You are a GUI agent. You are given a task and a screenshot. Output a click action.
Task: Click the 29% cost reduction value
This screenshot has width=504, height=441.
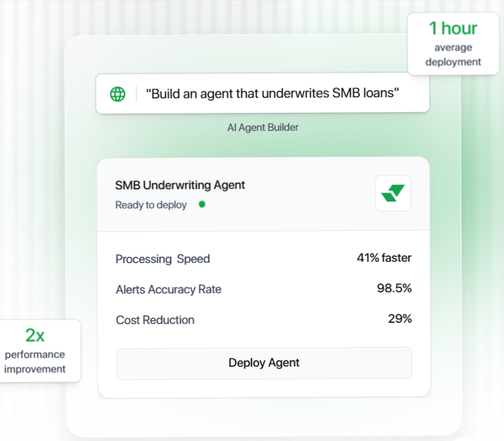[x=400, y=319]
